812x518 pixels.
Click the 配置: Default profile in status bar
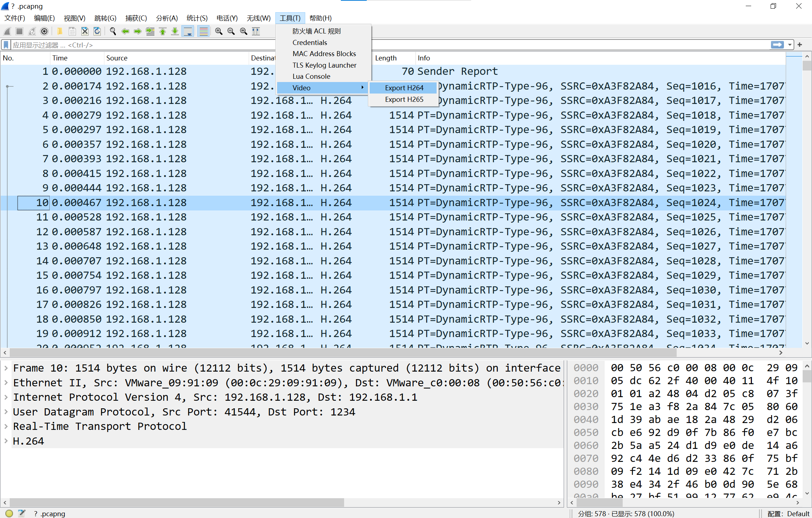(788, 514)
